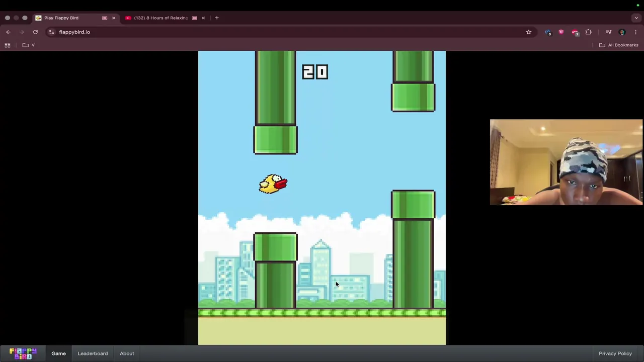Screen dimensions: 644x362
Task: Reload the Flappy Bird page
Action: click(35, 32)
